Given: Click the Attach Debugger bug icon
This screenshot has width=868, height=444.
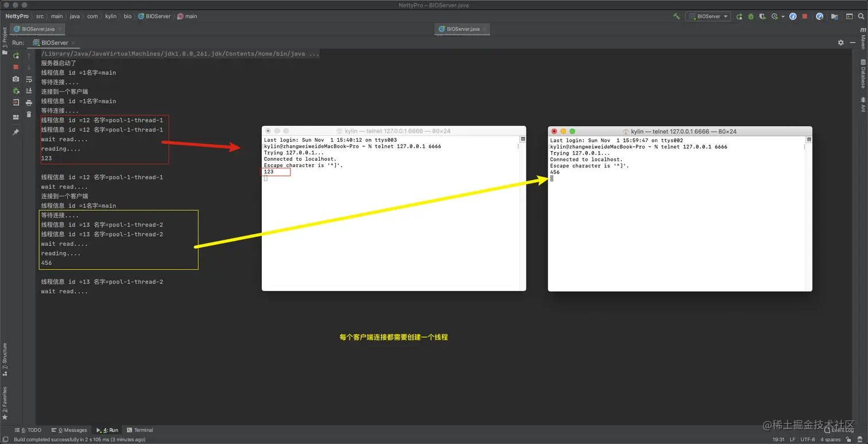Looking at the screenshot, I should coord(15,91).
